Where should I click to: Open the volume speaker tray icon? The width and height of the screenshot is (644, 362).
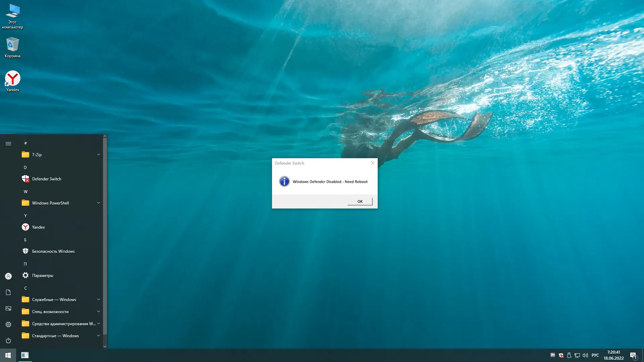tap(585, 355)
